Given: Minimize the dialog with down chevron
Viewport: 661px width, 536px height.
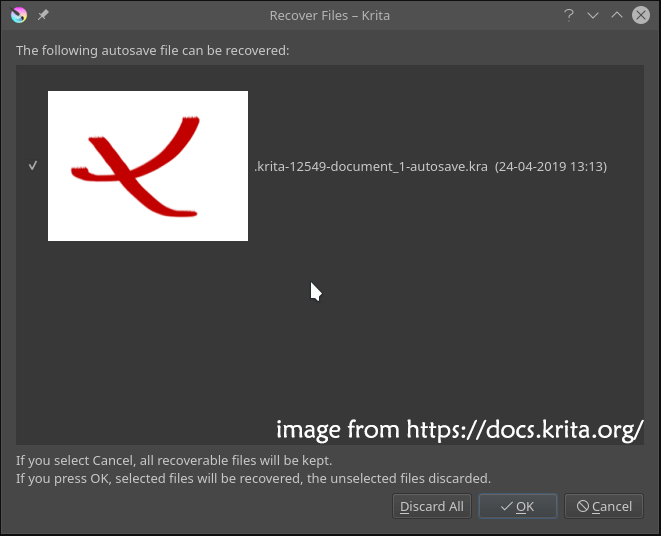Looking at the screenshot, I should click(593, 16).
